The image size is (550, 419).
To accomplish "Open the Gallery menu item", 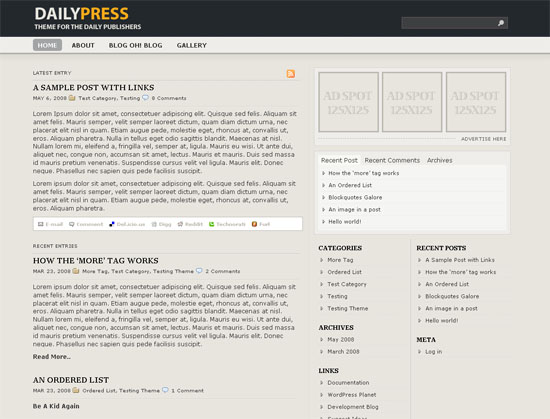I will click(192, 45).
